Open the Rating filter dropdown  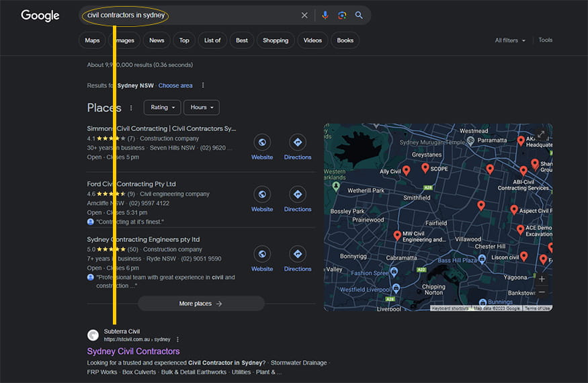coord(163,108)
